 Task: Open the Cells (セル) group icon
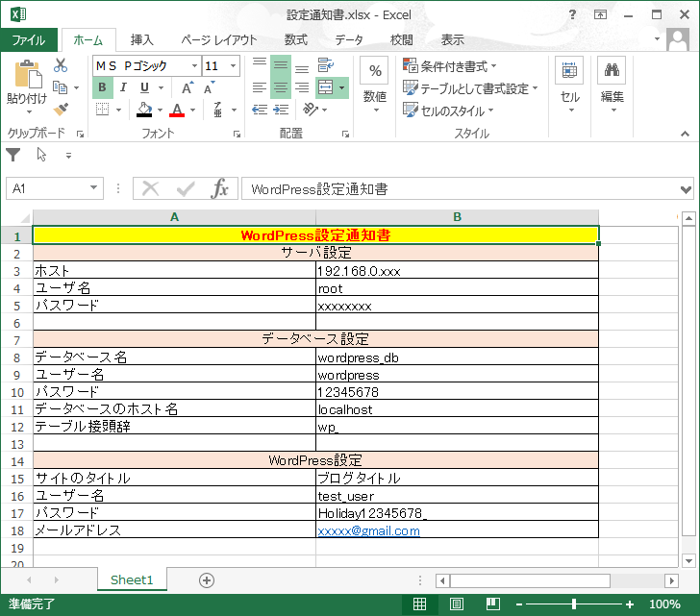[x=569, y=70]
